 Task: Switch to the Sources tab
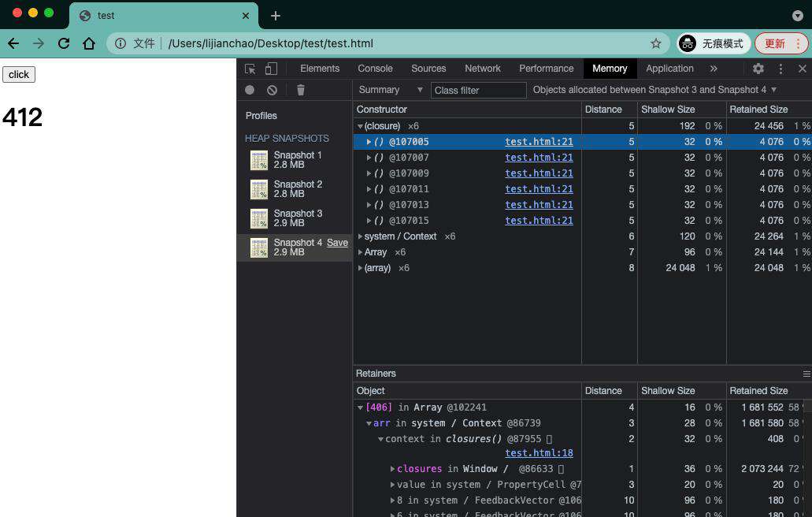[x=428, y=69]
